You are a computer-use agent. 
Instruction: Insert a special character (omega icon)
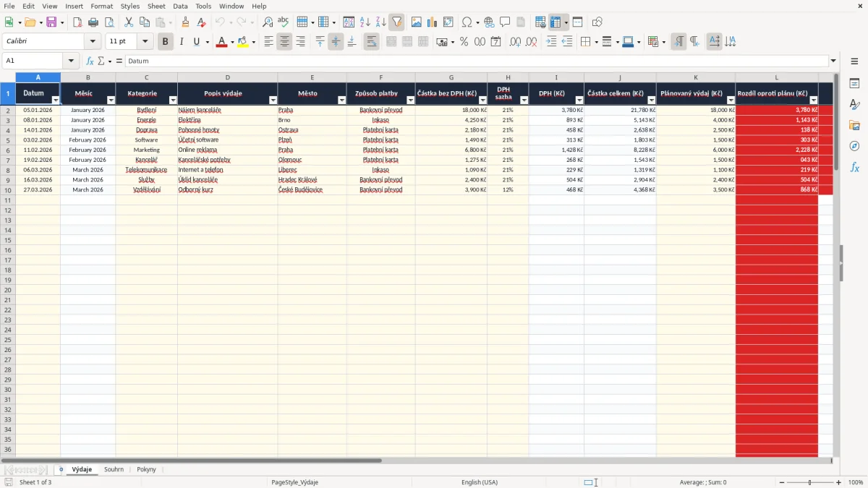tap(467, 22)
